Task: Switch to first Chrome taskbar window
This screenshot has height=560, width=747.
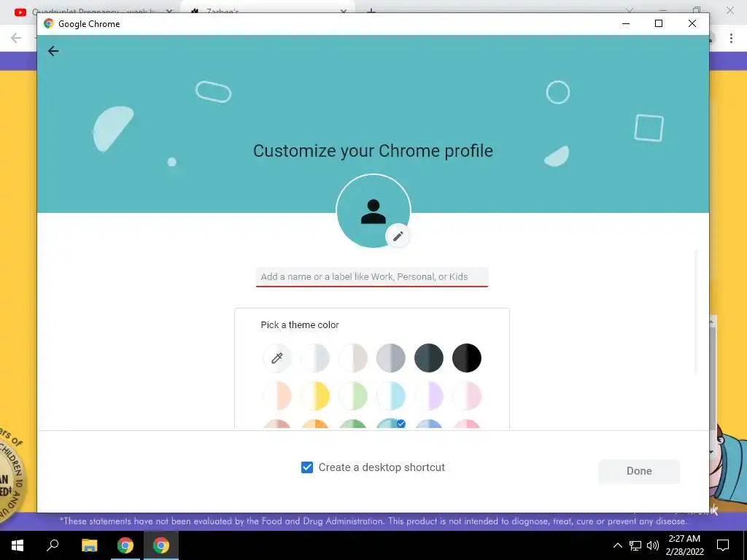Action: click(x=125, y=545)
